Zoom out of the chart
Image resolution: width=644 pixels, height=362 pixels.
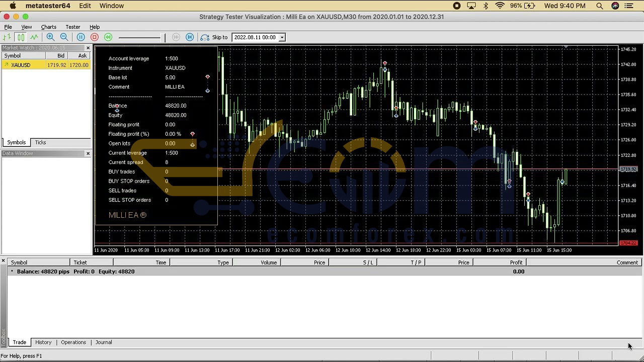(64, 37)
